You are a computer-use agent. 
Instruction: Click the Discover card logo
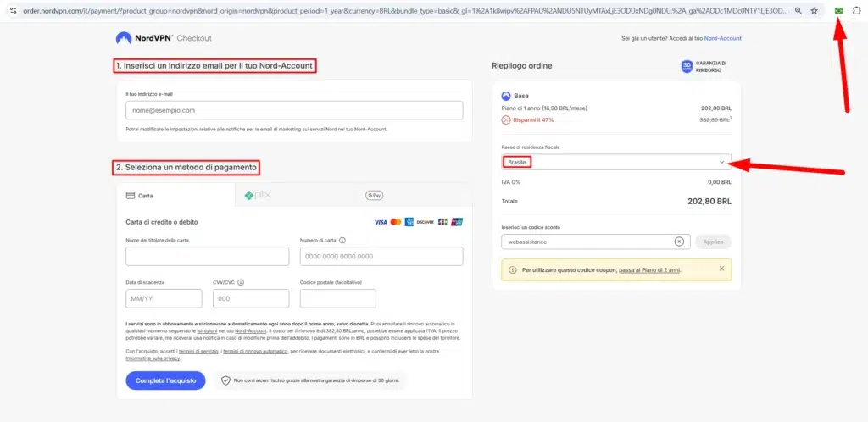coord(426,222)
